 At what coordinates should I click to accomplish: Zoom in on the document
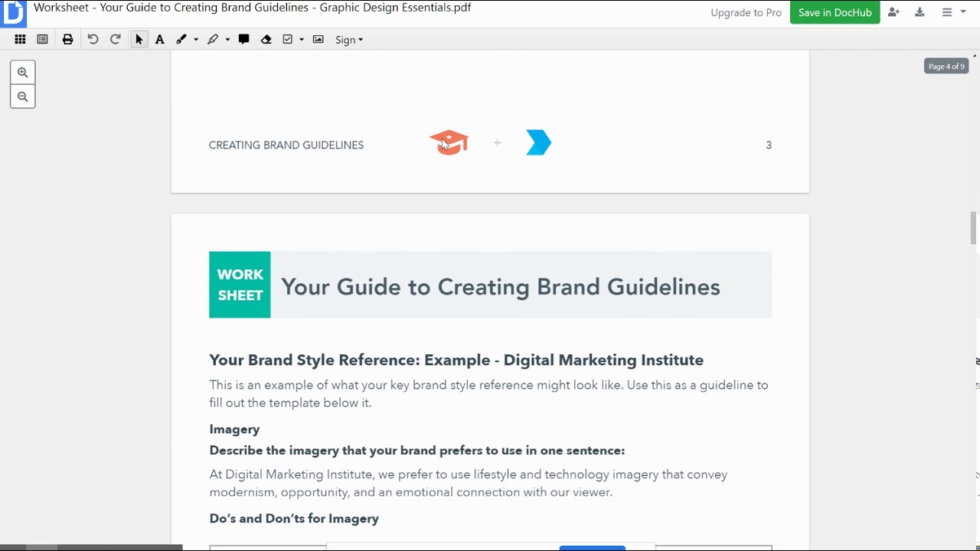tap(22, 73)
